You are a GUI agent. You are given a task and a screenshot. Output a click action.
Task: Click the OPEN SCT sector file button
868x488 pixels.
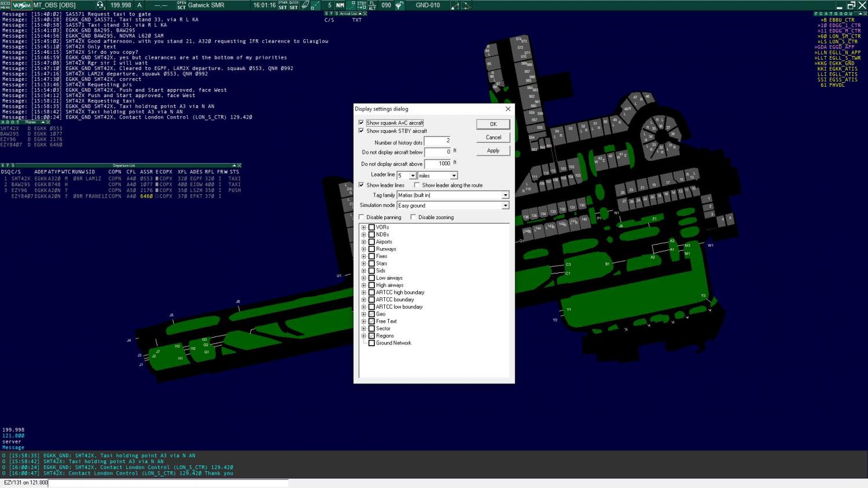pos(182,5)
